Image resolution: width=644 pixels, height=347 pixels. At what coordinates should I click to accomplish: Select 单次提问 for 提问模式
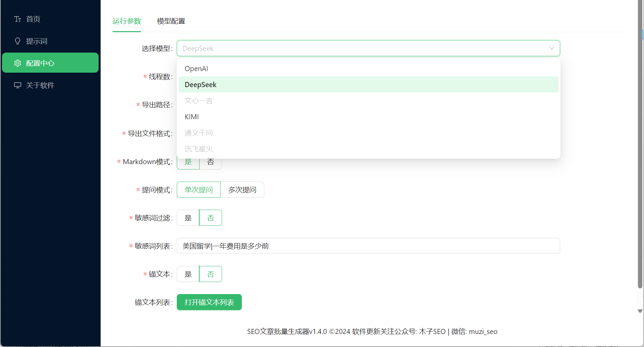click(199, 190)
